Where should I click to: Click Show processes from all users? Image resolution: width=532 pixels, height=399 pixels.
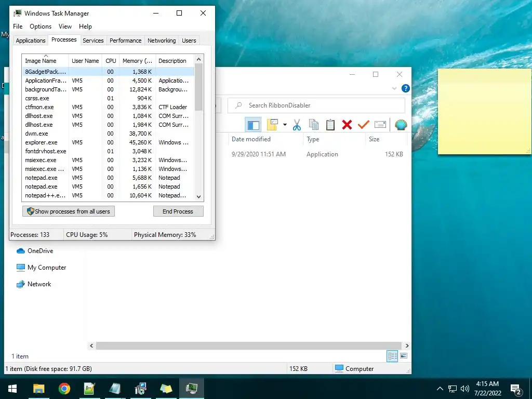click(69, 211)
